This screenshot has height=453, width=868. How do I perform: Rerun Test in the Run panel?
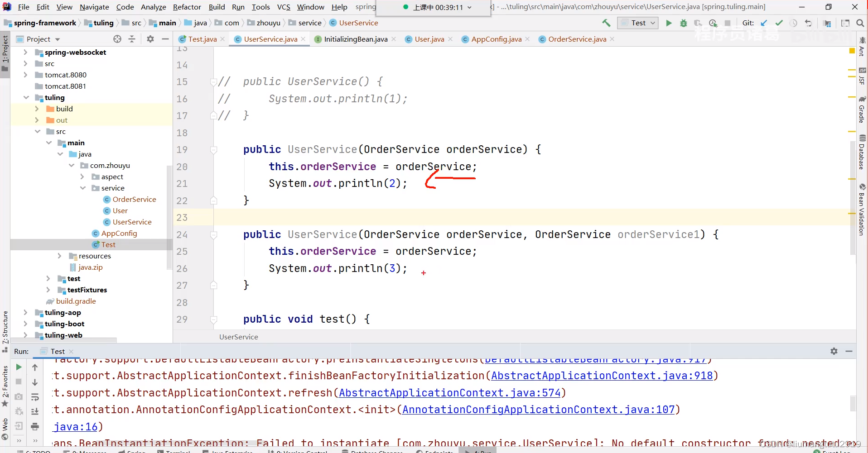(x=19, y=367)
